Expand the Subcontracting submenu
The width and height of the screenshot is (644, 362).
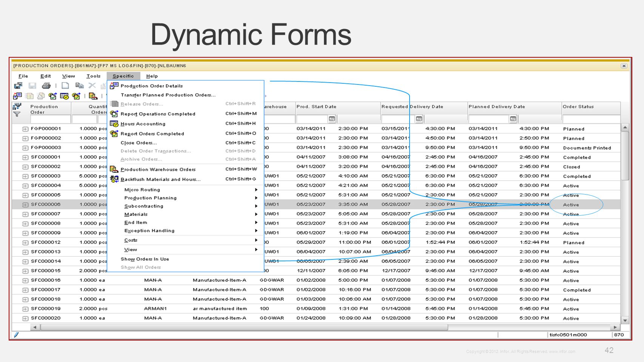[256, 206]
